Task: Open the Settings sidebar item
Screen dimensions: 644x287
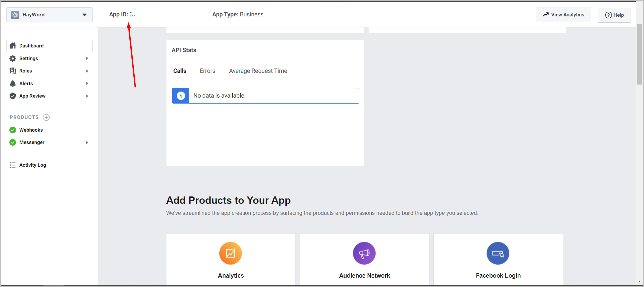Action: coord(49,58)
